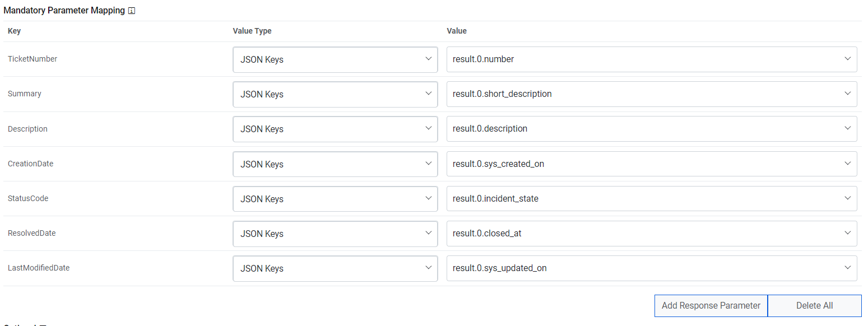This screenshot has width=868, height=326.
Task: Click the LastModifiedDate key label
Action: click(39, 268)
